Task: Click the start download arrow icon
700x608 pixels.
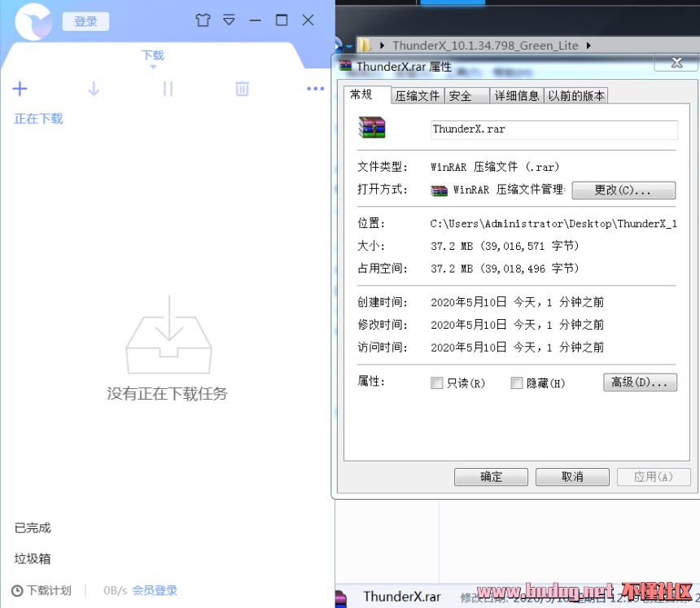Action: click(94, 89)
